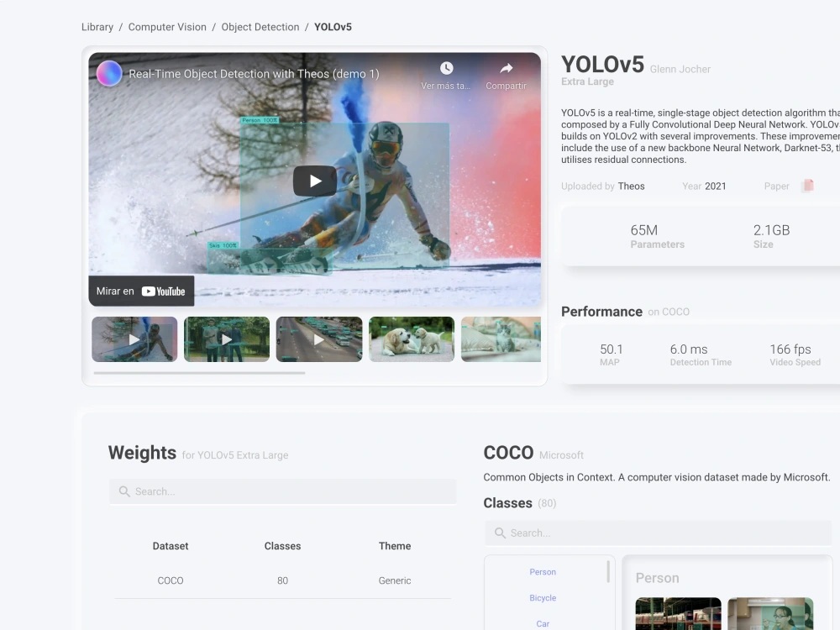Select the people in park video thumbnail
Image resolution: width=840 pixels, height=630 pixels.
point(227,339)
